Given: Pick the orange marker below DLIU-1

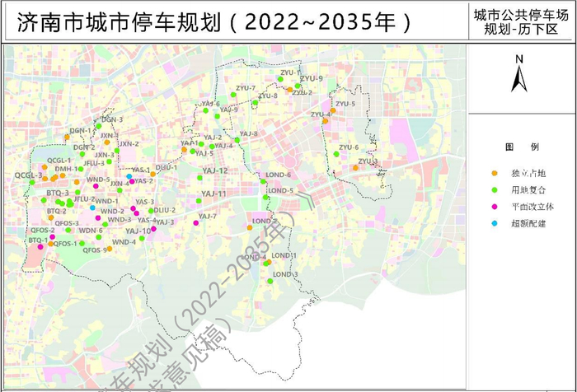Looking at the screenshot, I should tap(152, 175).
